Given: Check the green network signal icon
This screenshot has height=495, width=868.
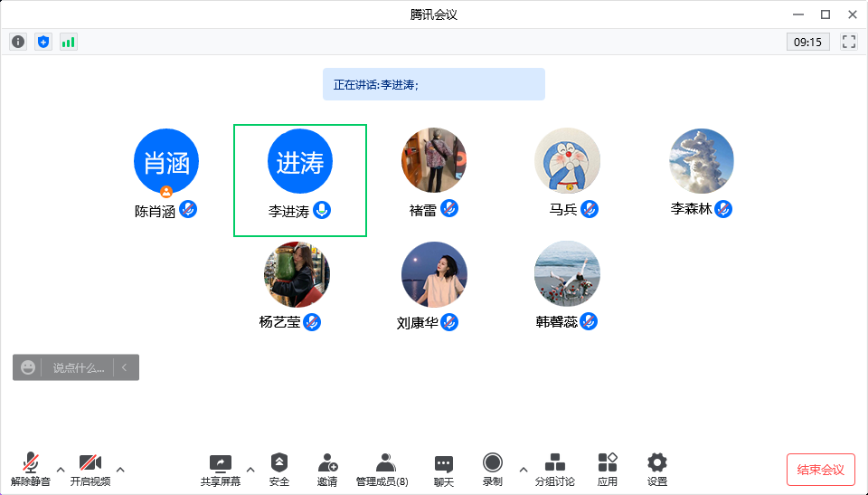Looking at the screenshot, I should pos(69,42).
